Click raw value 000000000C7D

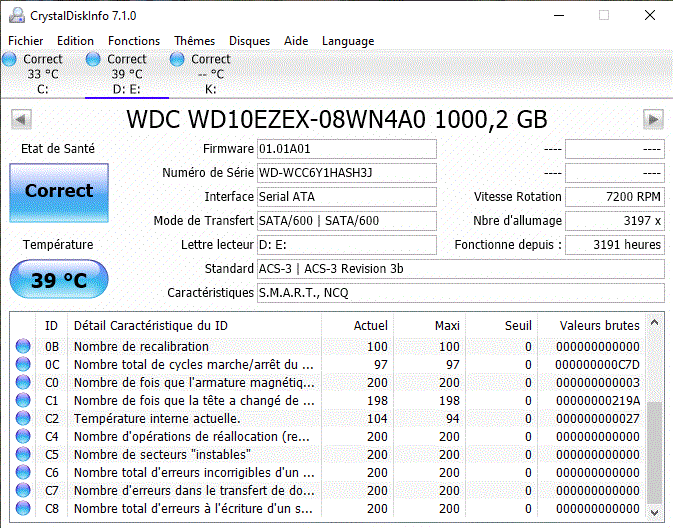597,365
